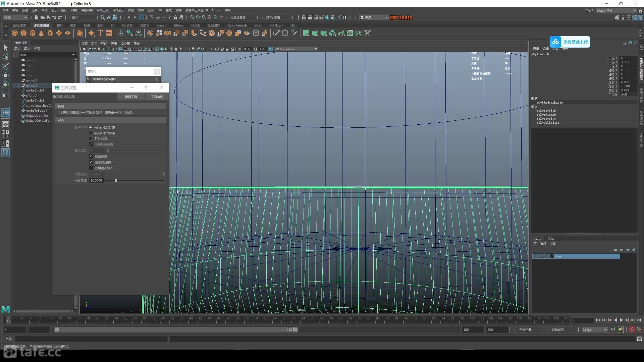The image size is (644, 362).
Task: Click the New Scene icon
Action: 37,17
